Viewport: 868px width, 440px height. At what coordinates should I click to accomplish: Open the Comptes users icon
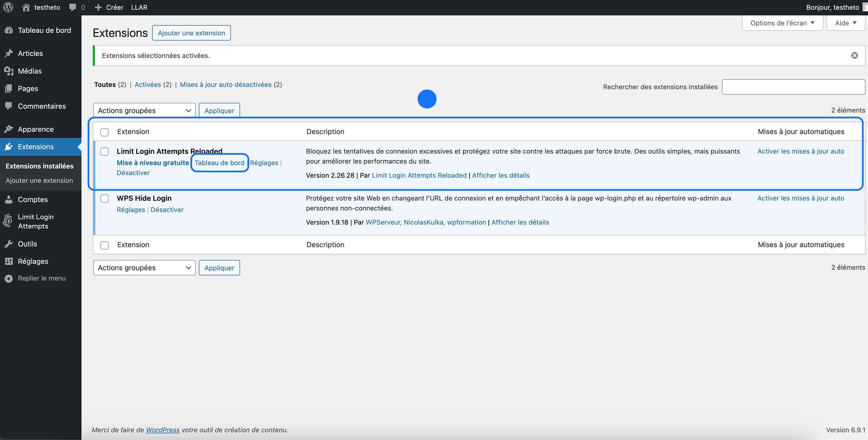pos(9,199)
